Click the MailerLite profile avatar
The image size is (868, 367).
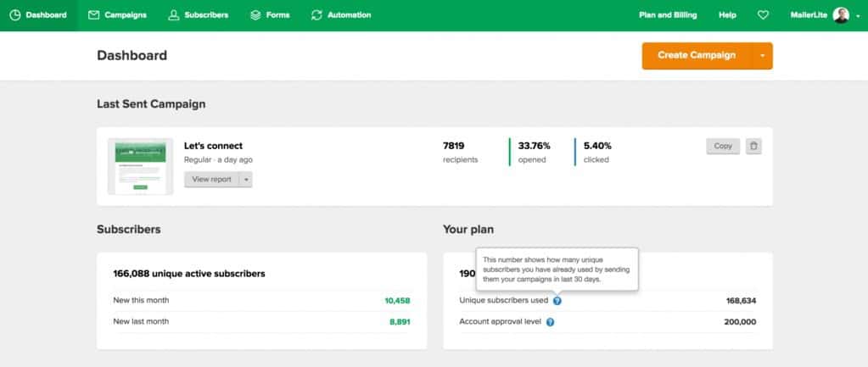pos(841,15)
